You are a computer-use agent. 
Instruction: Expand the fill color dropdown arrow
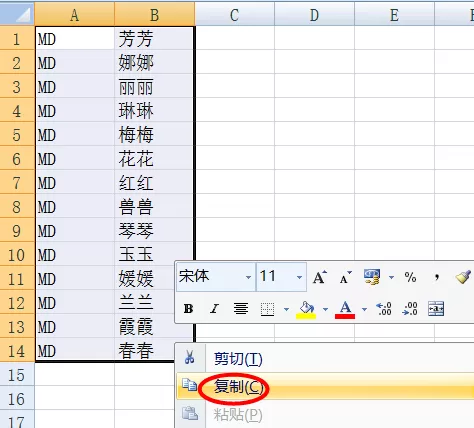point(325,309)
